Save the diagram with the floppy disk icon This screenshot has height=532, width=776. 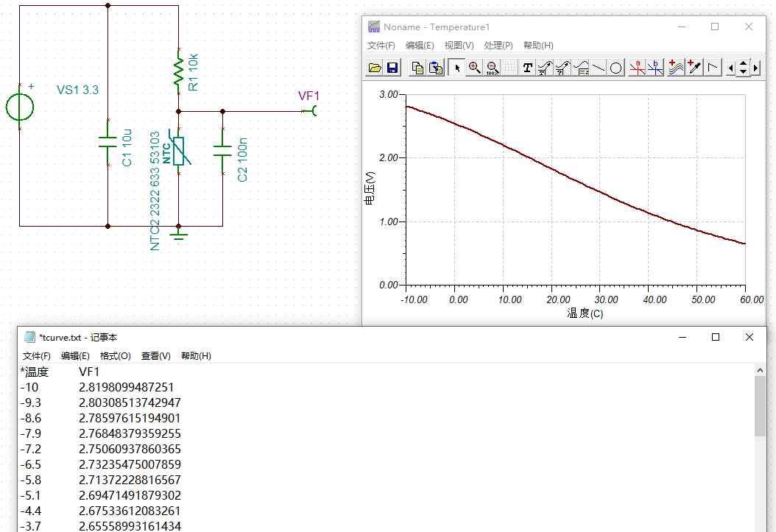point(392,68)
